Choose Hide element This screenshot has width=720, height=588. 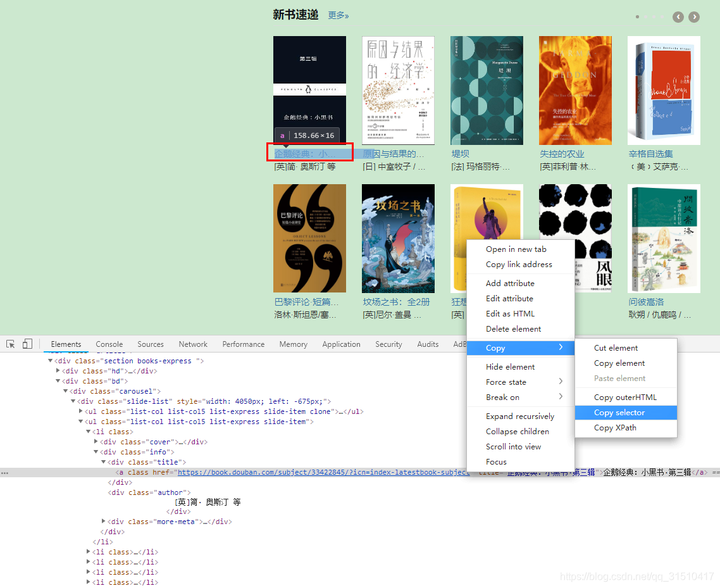point(520,367)
